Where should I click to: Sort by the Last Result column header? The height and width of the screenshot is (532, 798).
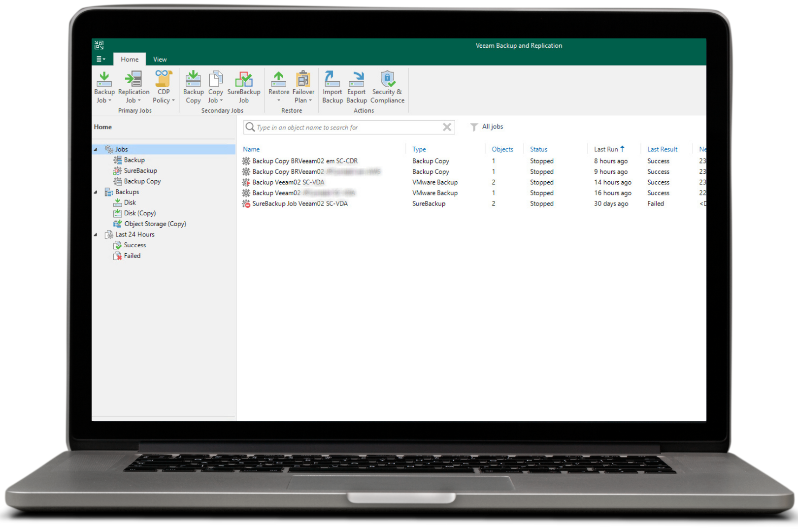click(663, 149)
